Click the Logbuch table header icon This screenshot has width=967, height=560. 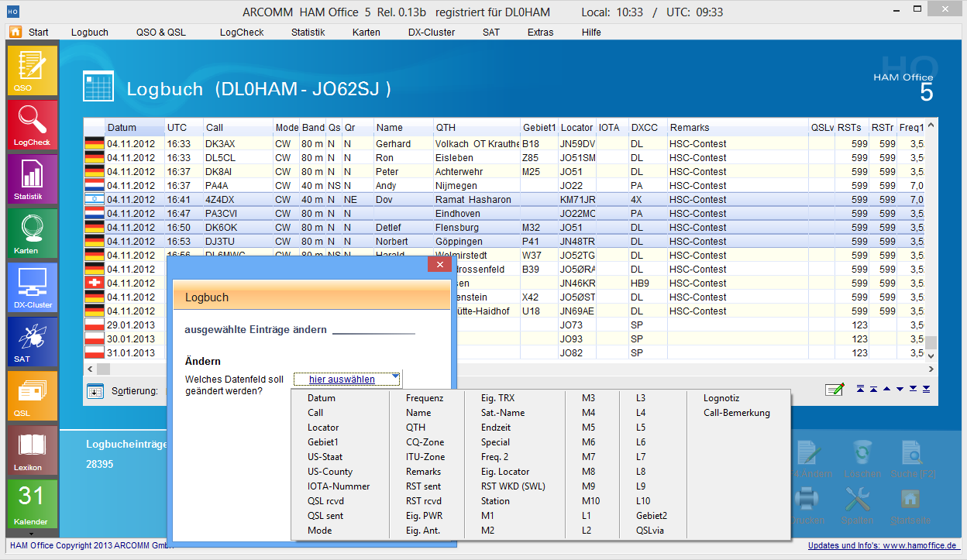98,87
